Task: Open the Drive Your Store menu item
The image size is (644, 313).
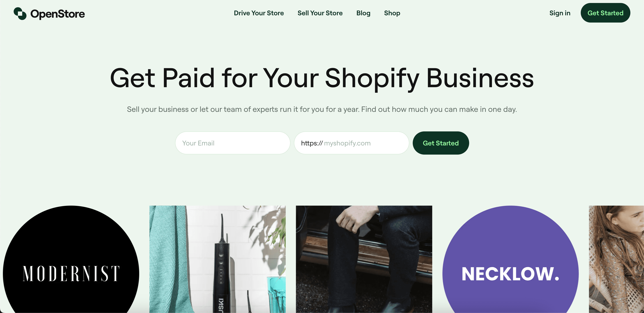Action: tap(259, 13)
